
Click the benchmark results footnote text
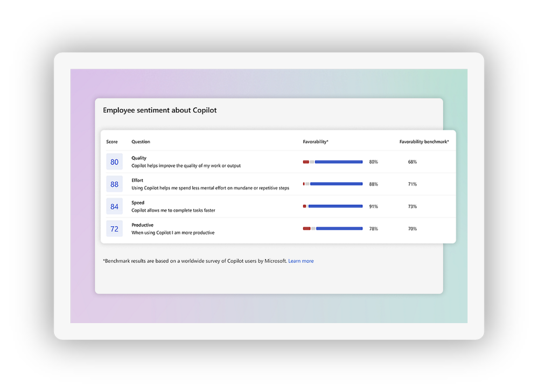coord(195,261)
